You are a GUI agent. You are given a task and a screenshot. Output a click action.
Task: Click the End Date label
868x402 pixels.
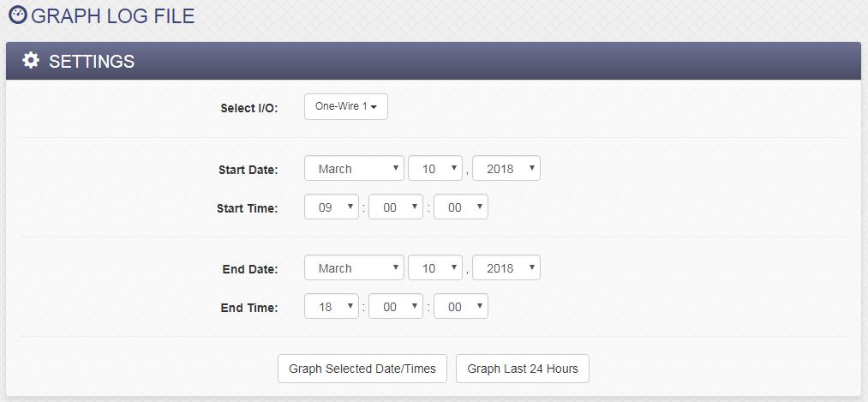(250, 269)
